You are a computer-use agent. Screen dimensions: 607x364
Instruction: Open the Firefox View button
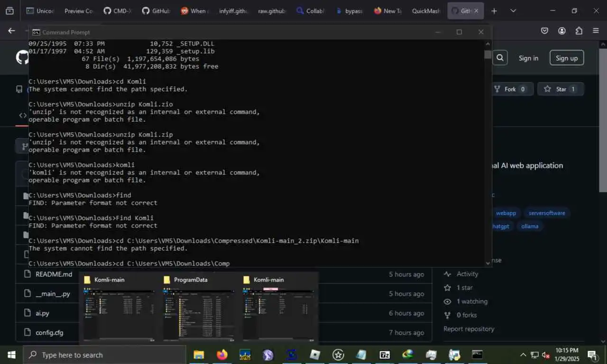[9, 10]
